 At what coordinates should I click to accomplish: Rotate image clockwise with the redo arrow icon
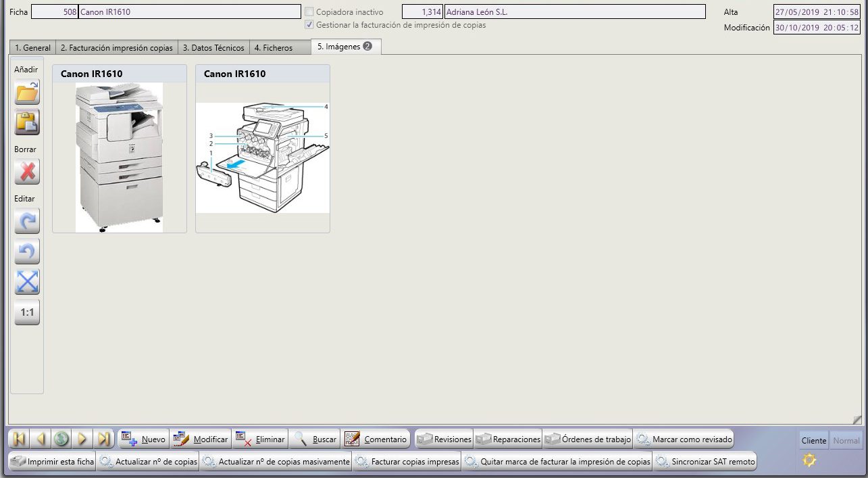click(27, 221)
